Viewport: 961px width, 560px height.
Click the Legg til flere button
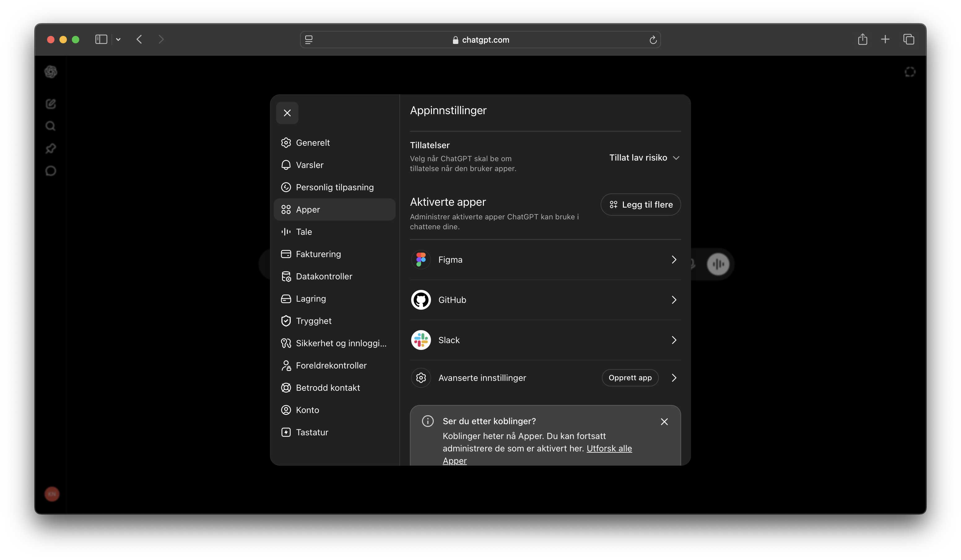point(641,204)
